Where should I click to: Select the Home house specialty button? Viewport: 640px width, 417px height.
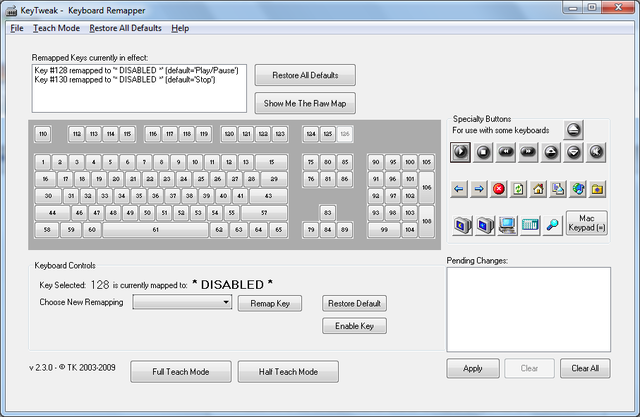click(x=538, y=189)
